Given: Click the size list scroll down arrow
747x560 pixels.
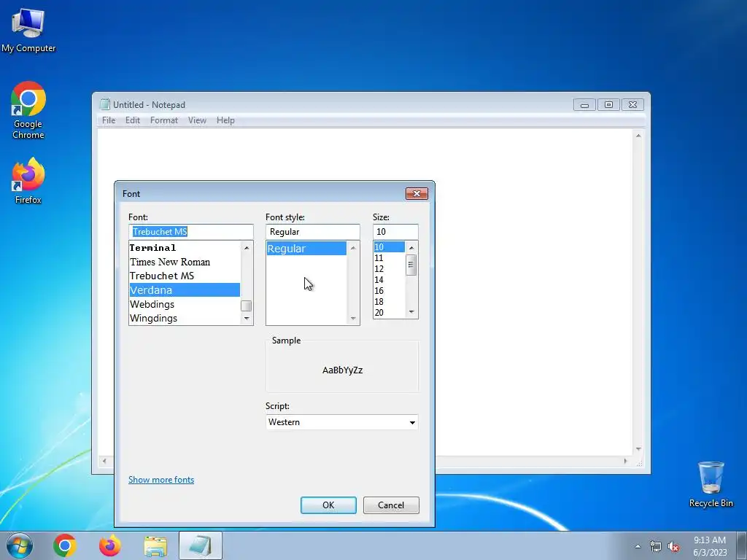Looking at the screenshot, I should click(411, 312).
